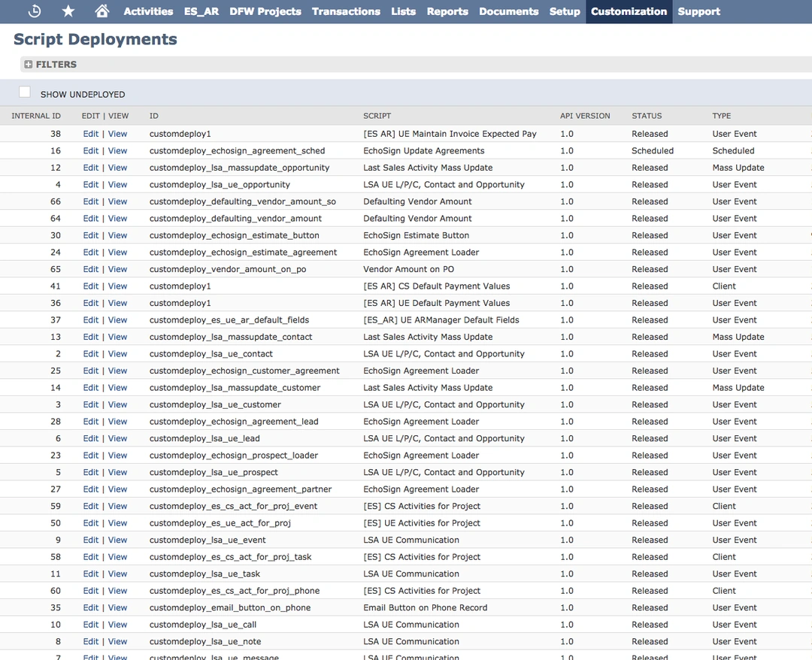Edit customdeploy_es_cs_act_for_proj_event deployment

91,506
